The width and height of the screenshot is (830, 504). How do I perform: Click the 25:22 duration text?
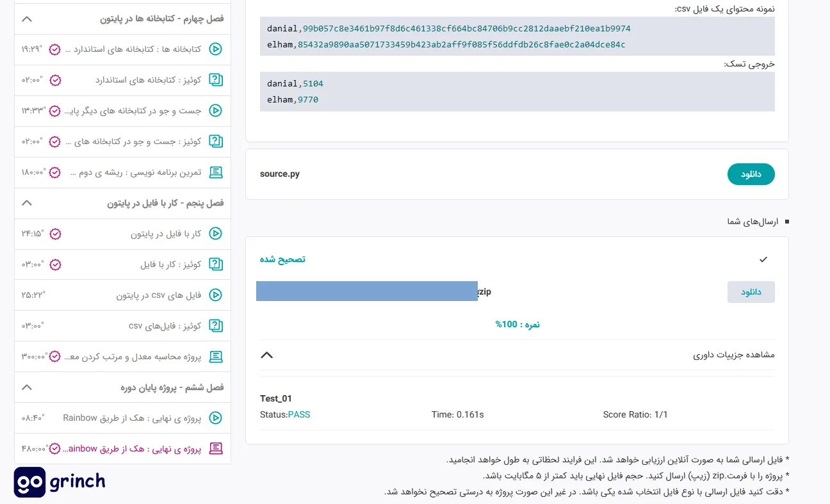click(x=34, y=295)
